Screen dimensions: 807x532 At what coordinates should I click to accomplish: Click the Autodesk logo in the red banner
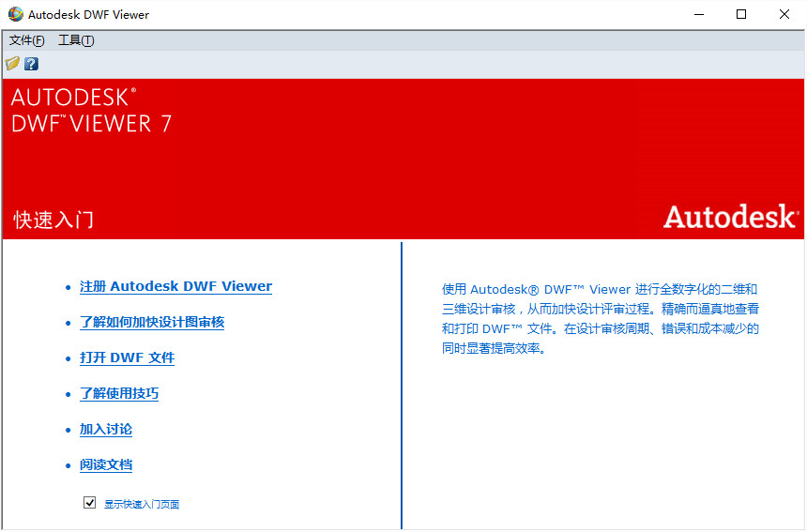[x=731, y=216]
